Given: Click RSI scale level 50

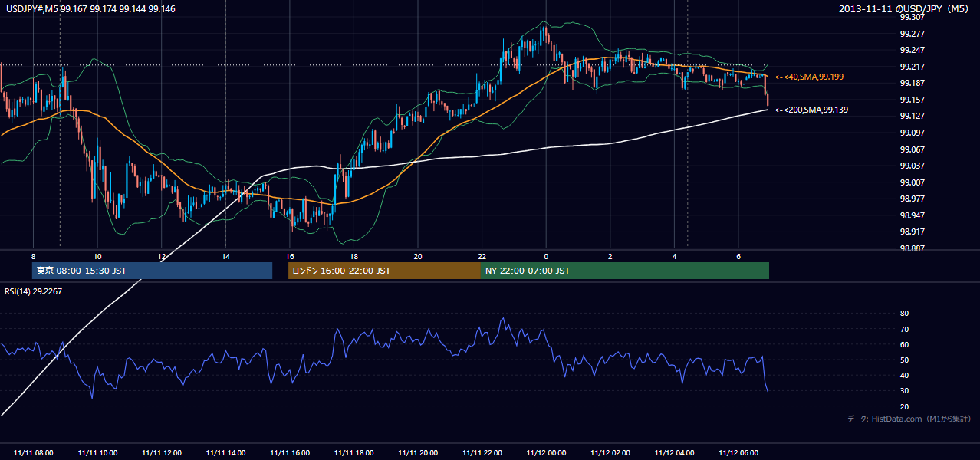Looking at the screenshot, I should [x=904, y=360].
